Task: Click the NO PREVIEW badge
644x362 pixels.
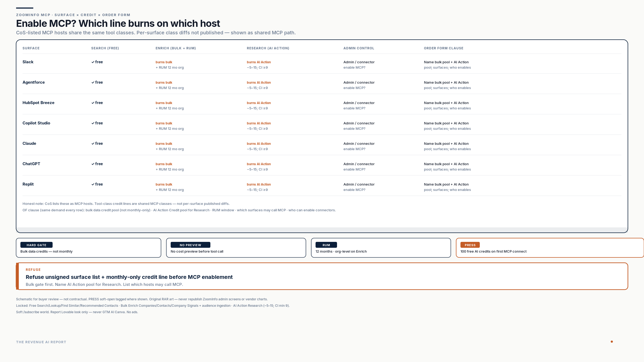Action: 191,245
